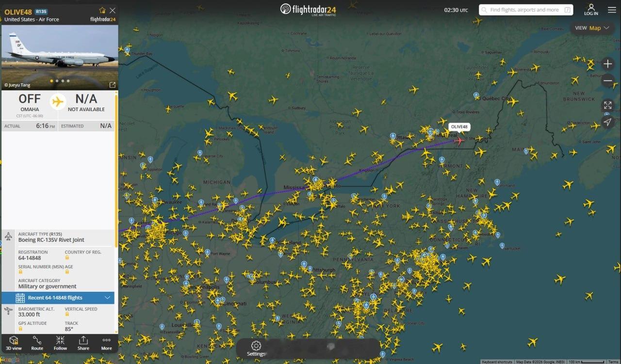Image resolution: width=621 pixels, height=364 pixels.
Task: Click the locked Age padlock icon
Action: (x=67, y=272)
